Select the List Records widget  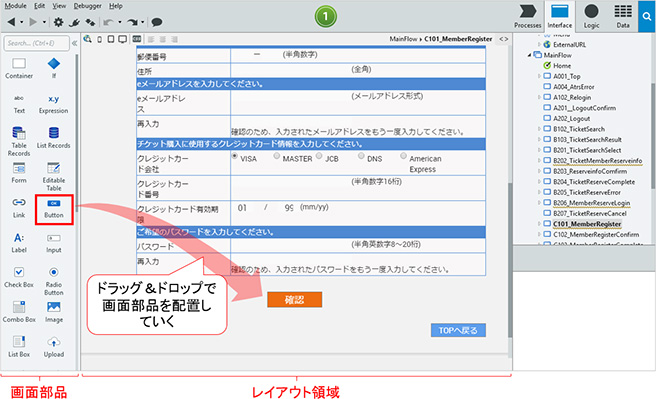(54, 138)
